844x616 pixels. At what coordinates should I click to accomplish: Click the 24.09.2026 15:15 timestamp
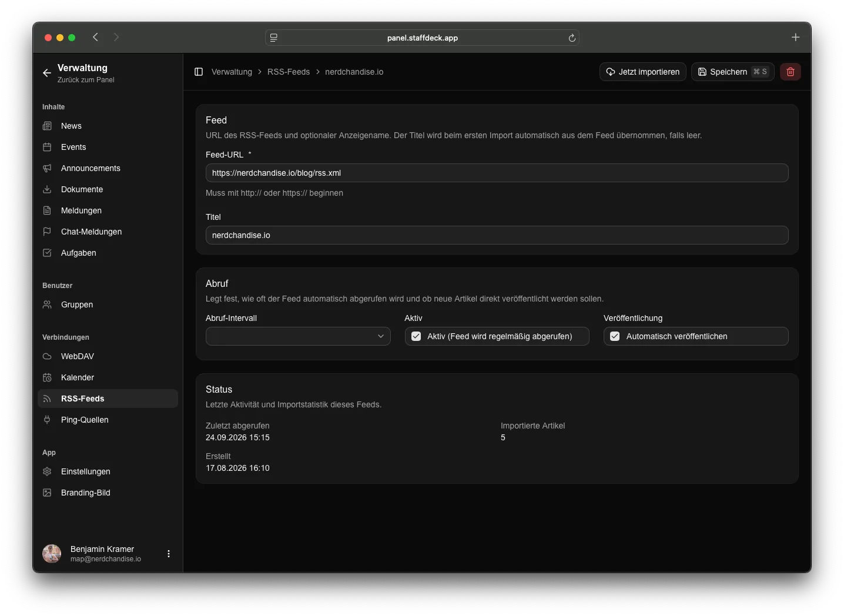pyautogui.click(x=237, y=437)
